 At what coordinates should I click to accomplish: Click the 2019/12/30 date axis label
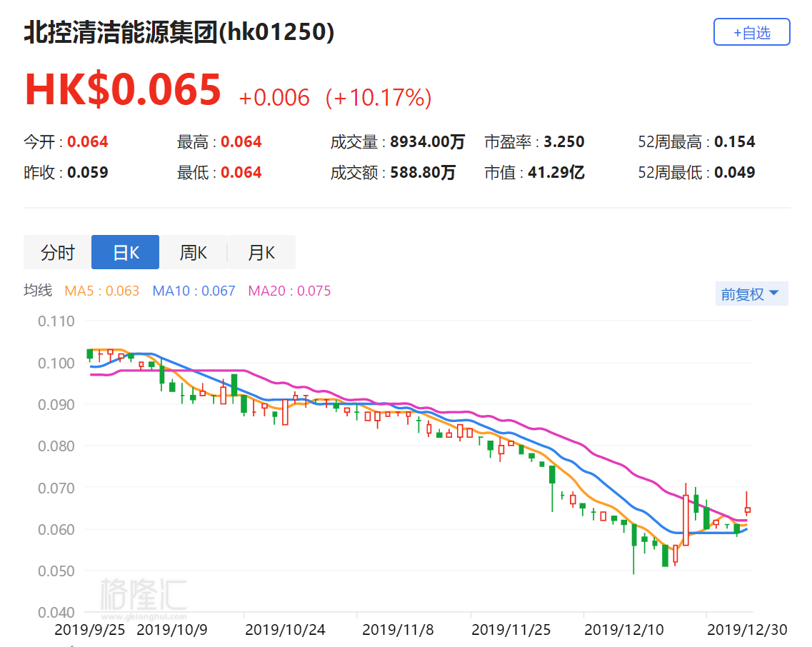tap(747, 630)
